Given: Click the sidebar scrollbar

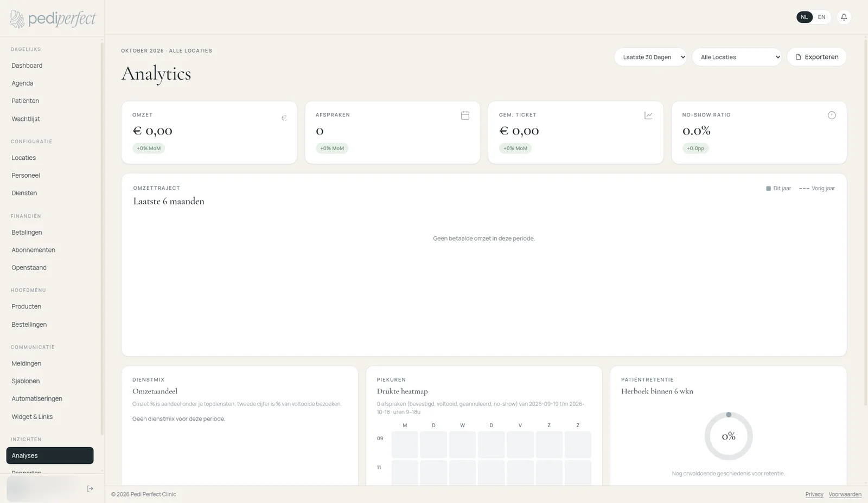Looking at the screenshot, I should [x=101, y=238].
